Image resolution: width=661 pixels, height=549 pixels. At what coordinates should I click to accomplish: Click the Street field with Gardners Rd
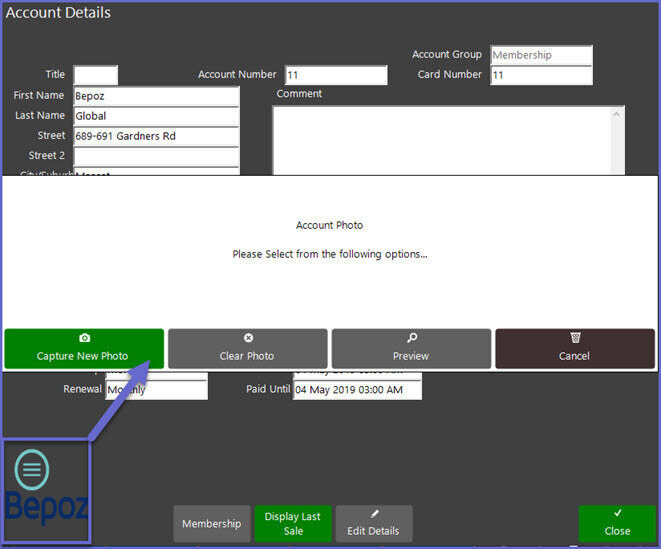coord(156,136)
